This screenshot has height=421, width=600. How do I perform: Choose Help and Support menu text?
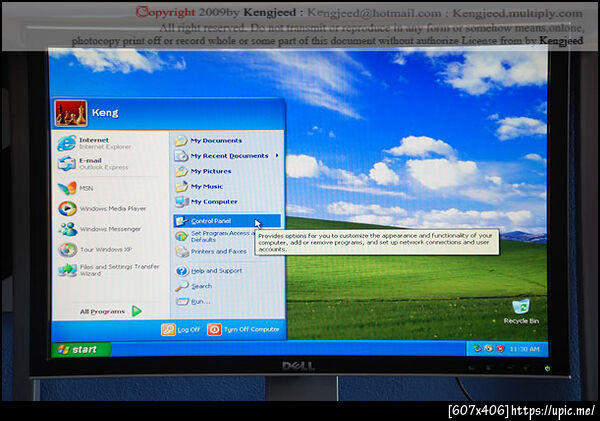click(216, 271)
